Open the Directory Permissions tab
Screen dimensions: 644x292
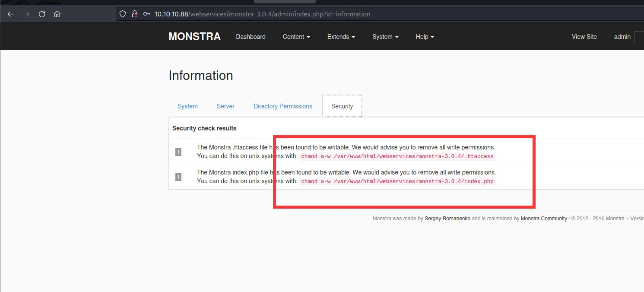283,106
